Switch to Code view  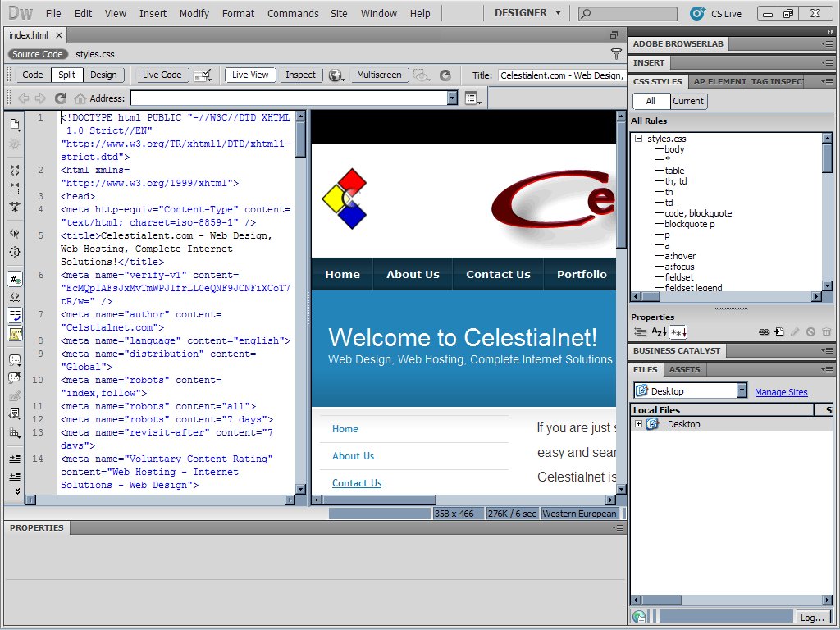32,75
